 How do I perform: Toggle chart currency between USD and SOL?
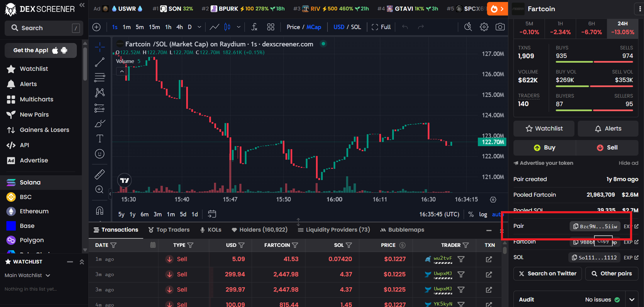point(347,27)
